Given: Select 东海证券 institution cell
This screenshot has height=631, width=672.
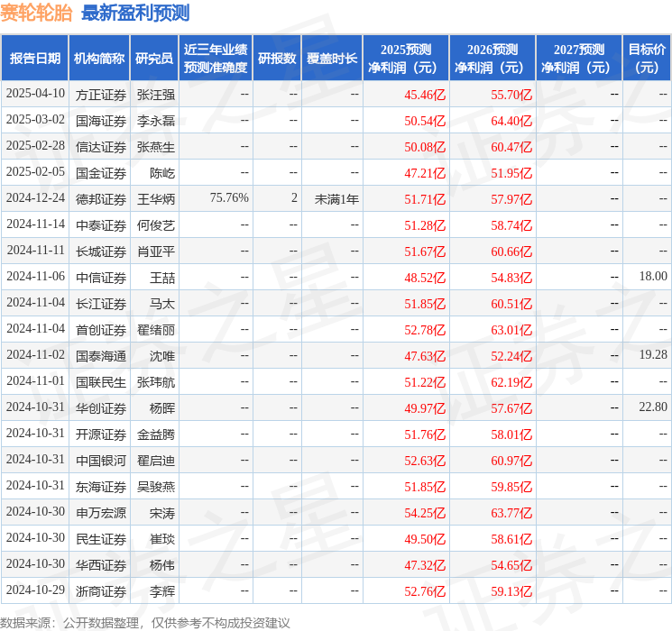Looking at the screenshot, I should click(101, 487).
